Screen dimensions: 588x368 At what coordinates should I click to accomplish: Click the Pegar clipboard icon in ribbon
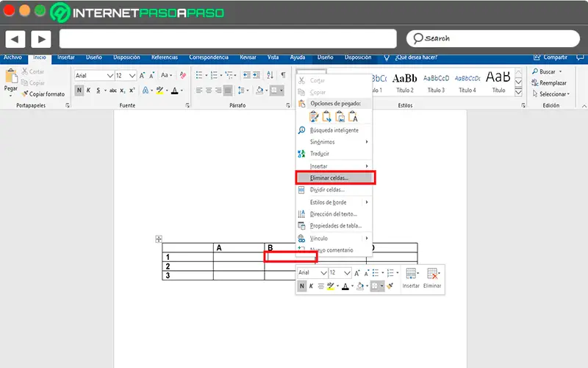(11, 77)
